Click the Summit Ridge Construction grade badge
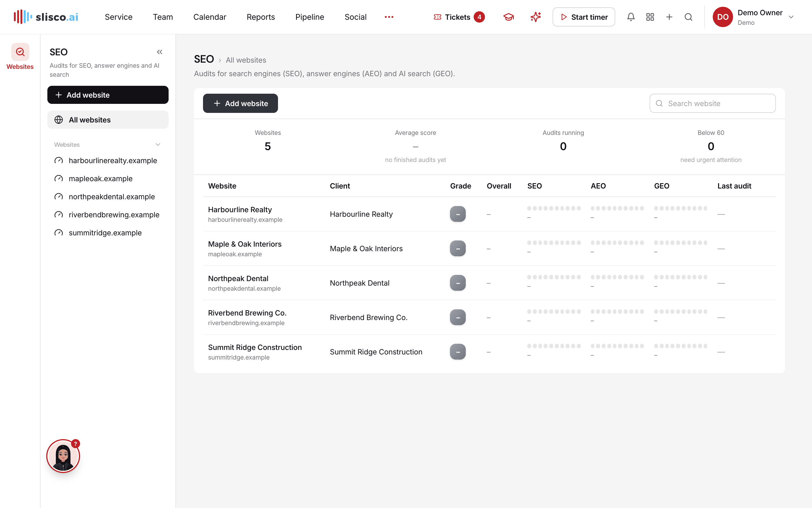This screenshot has width=812, height=508. 458,352
